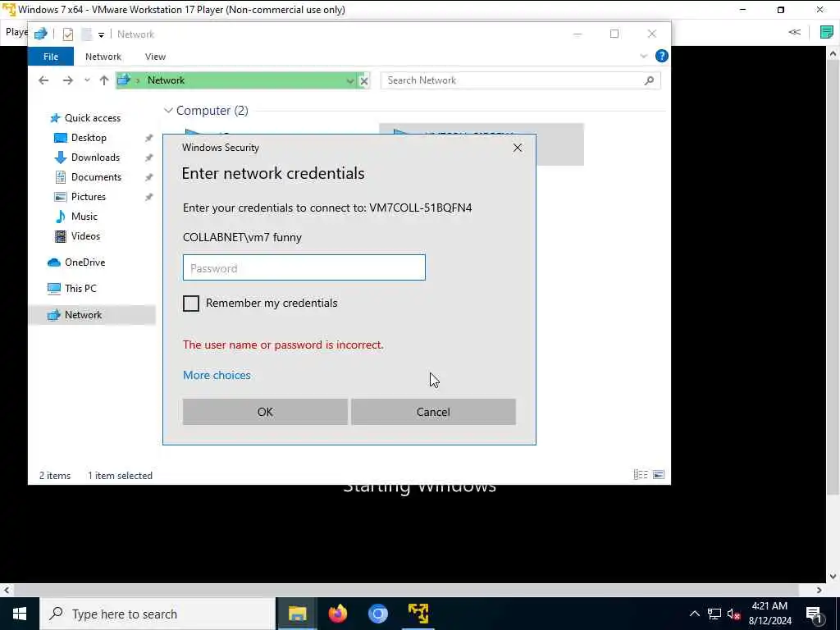Click the New folder quick access icon

coord(86,34)
